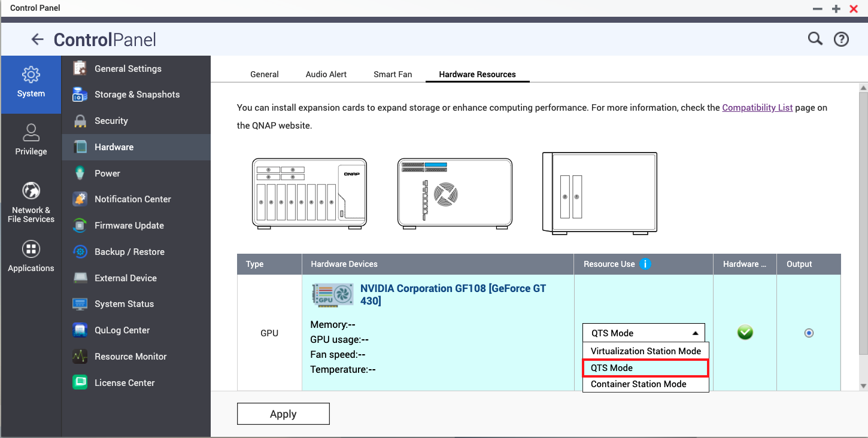The image size is (868, 438).
Task: Select the GPU Output radio button
Action: pos(809,333)
